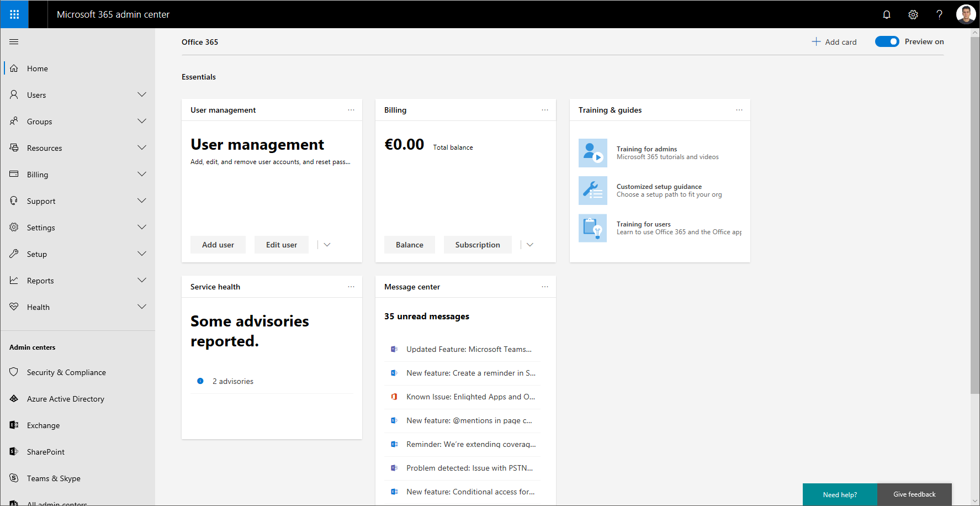Click the Setup wrench icon in sidebar
Image resolution: width=980 pixels, height=506 pixels.
(14, 254)
